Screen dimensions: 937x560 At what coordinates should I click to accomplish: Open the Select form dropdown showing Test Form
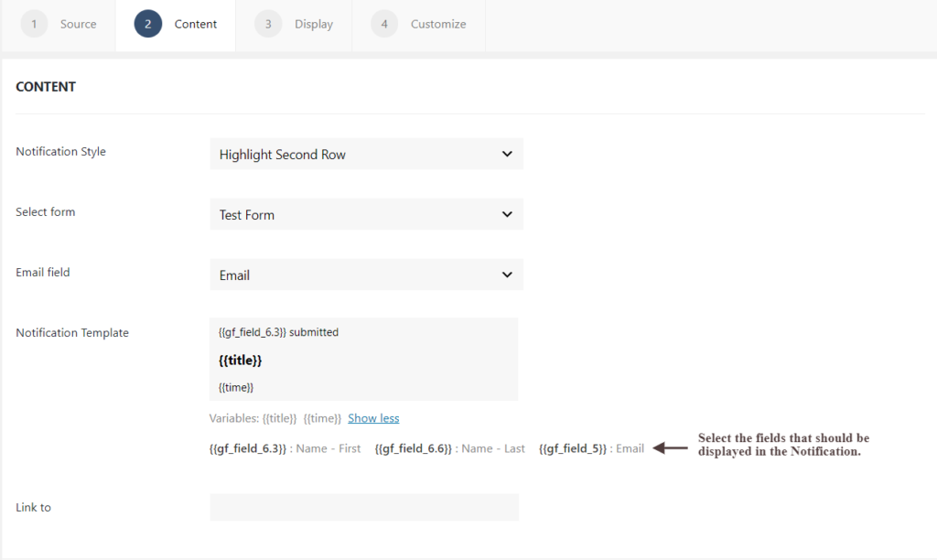366,214
